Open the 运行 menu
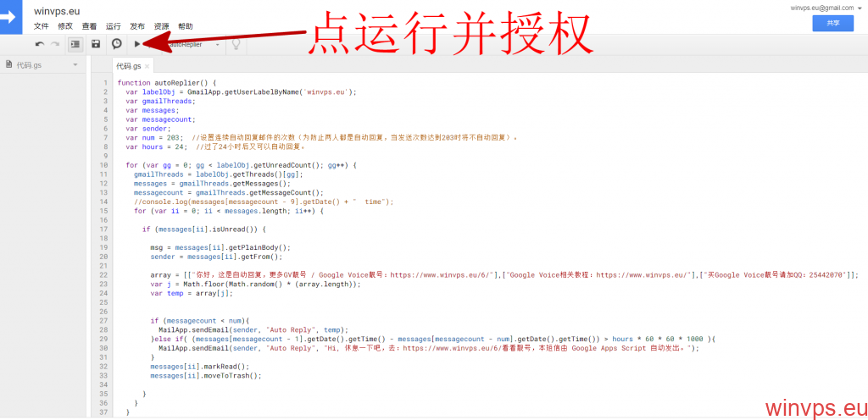This screenshot has height=420, width=868. [x=114, y=27]
